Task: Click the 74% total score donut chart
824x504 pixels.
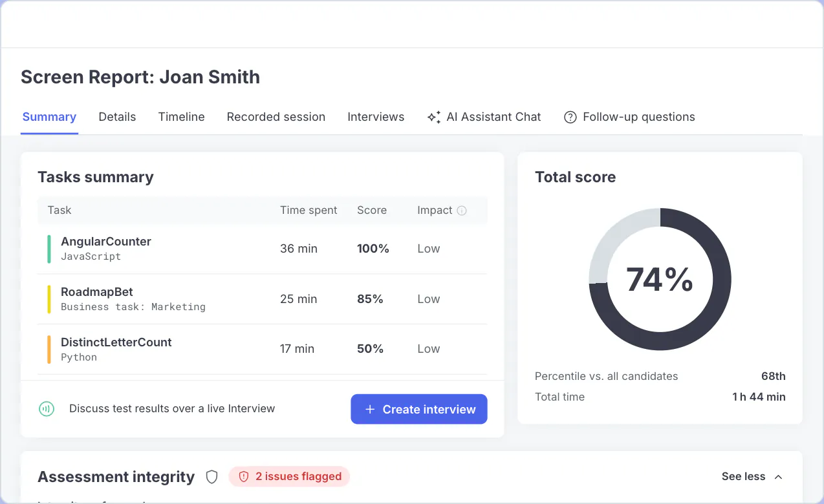Action: pos(660,279)
